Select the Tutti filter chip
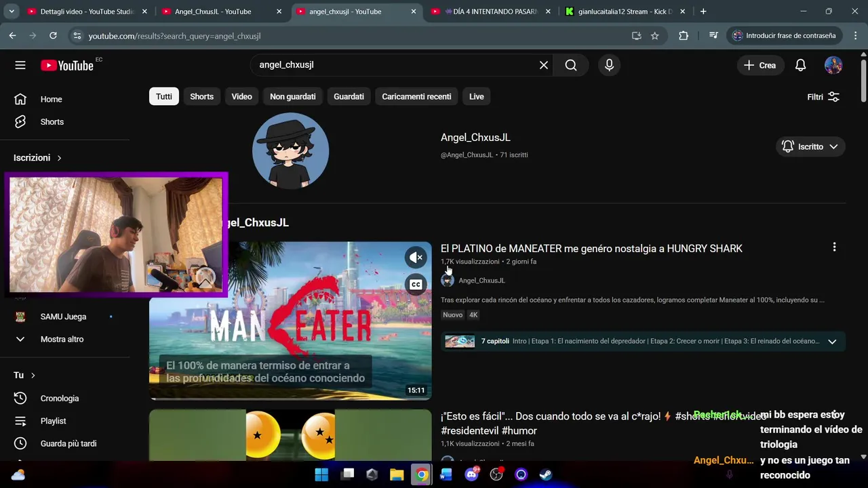Image resolution: width=868 pixels, height=488 pixels. point(164,96)
